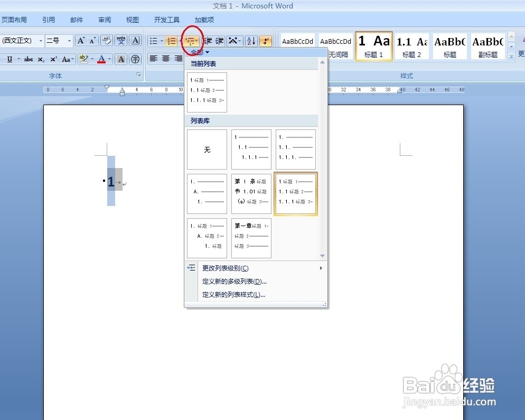Click the Clear Formatting eraser icon

[x=107, y=41]
